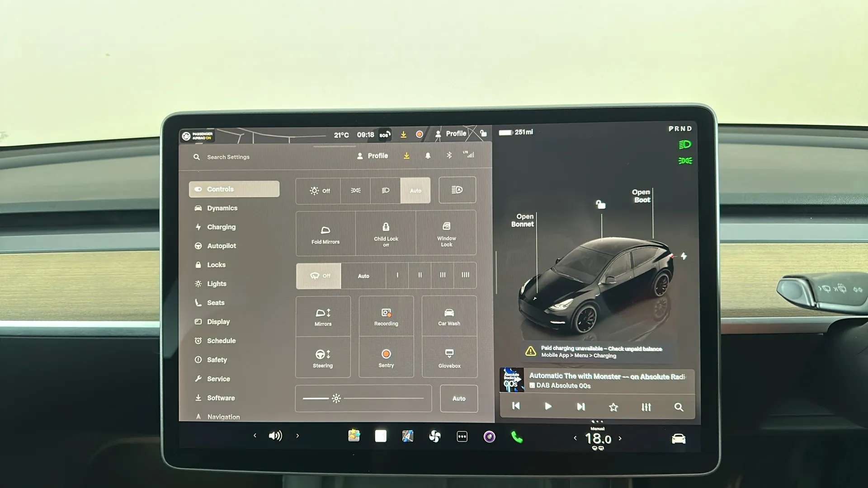
Task: Turn wipers Off
Action: tap(319, 276)
